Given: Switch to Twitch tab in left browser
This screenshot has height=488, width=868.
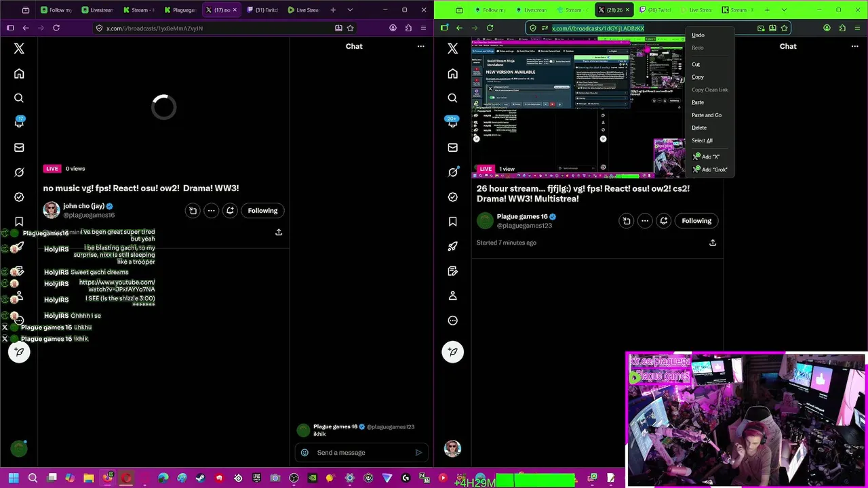Looking at the screenshot, I should pos(262,10).
